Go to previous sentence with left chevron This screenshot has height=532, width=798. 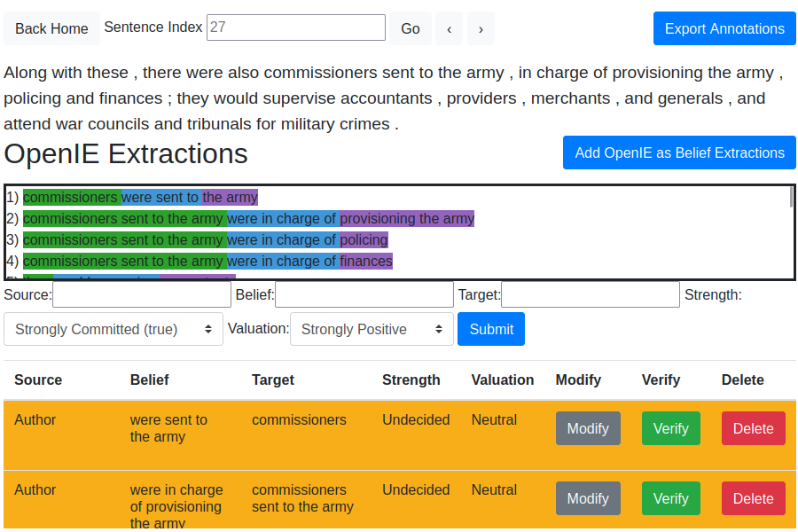pyautogui.click(x=449, y=28)
